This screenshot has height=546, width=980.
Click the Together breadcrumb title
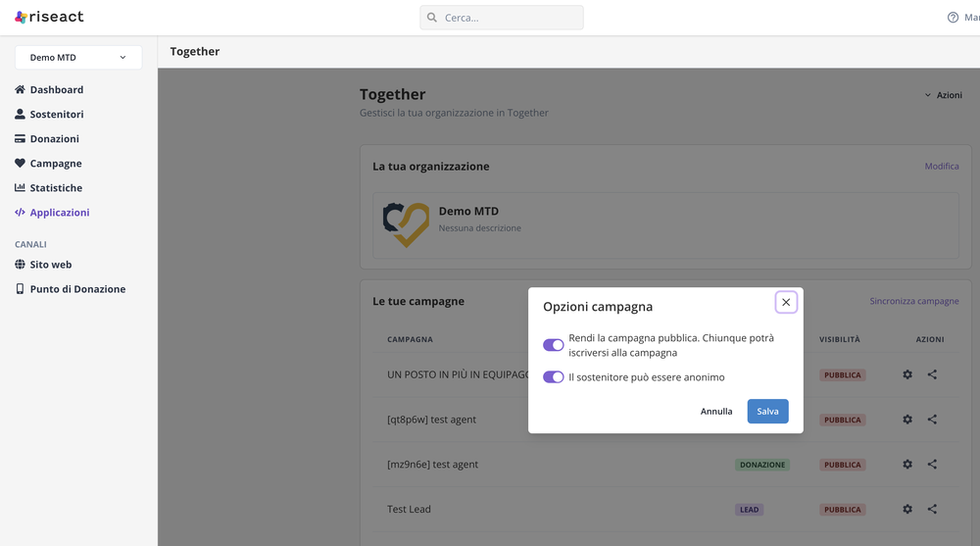(194, 51)
